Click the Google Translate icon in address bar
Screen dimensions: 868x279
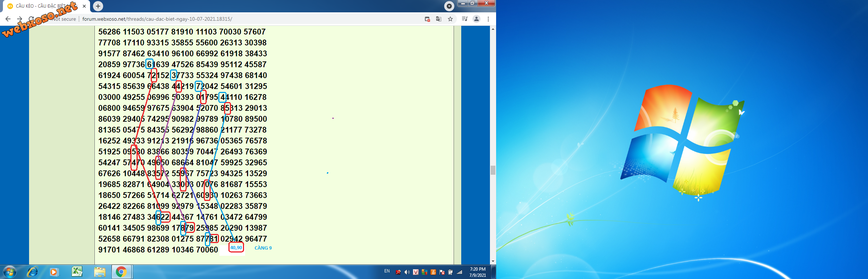(439, 19)
